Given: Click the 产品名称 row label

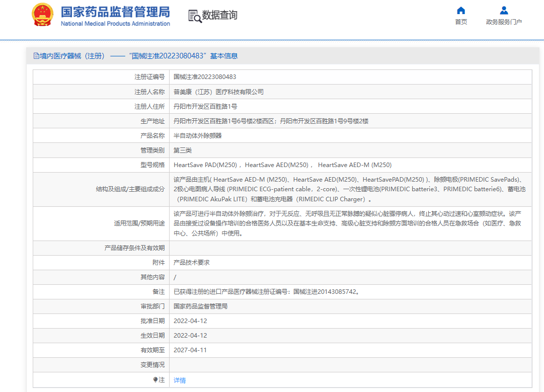Looking at the screenshot, I should tap(152, 136).
